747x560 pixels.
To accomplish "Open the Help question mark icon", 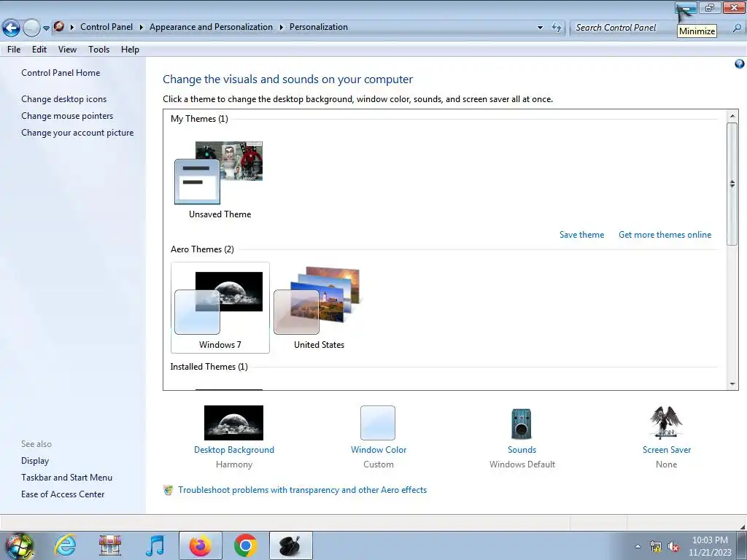I will (740, 64).
